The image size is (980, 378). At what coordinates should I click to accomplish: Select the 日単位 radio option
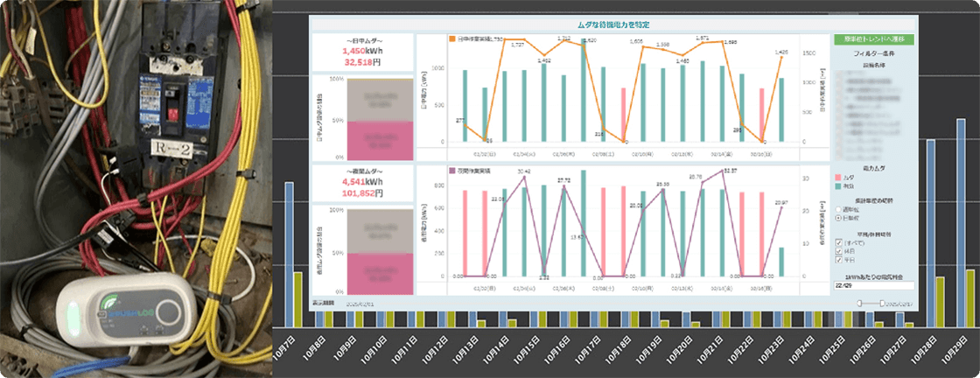pos(837,219)
